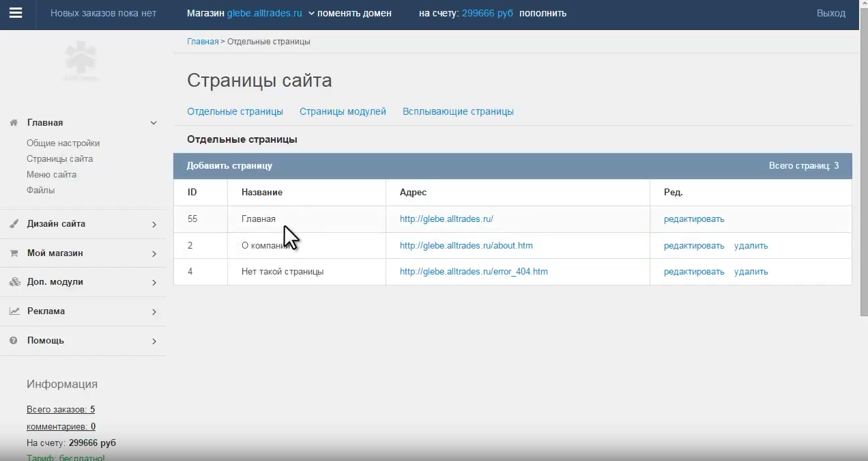
Task: Expand the Мой магазин section arrow
Action: tap(154, 254)
